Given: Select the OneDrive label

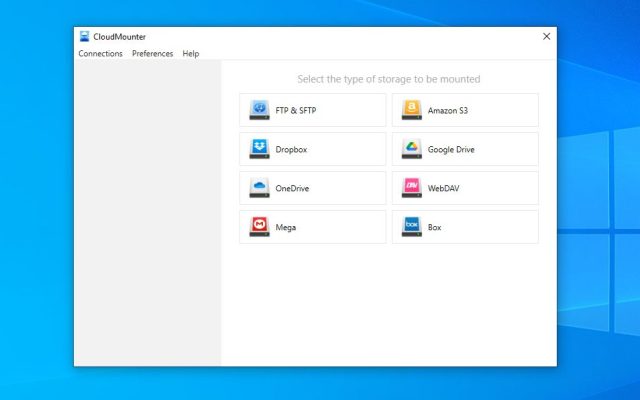Looking at the screenshot, I should pyautogui.click(x=292, y=188).
